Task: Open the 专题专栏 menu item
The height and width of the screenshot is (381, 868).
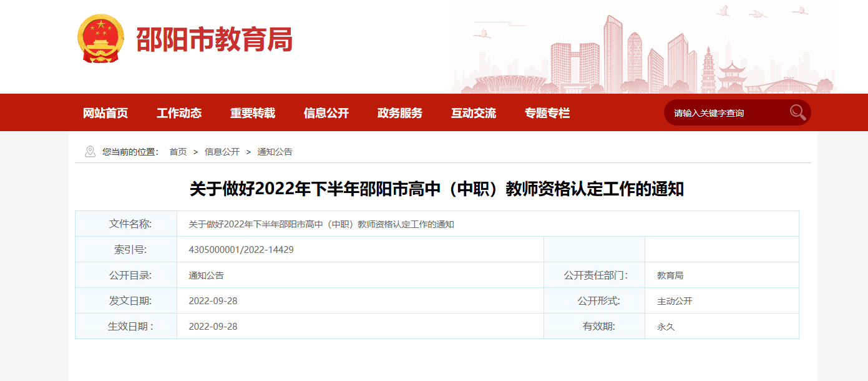Action: [547, 113]
